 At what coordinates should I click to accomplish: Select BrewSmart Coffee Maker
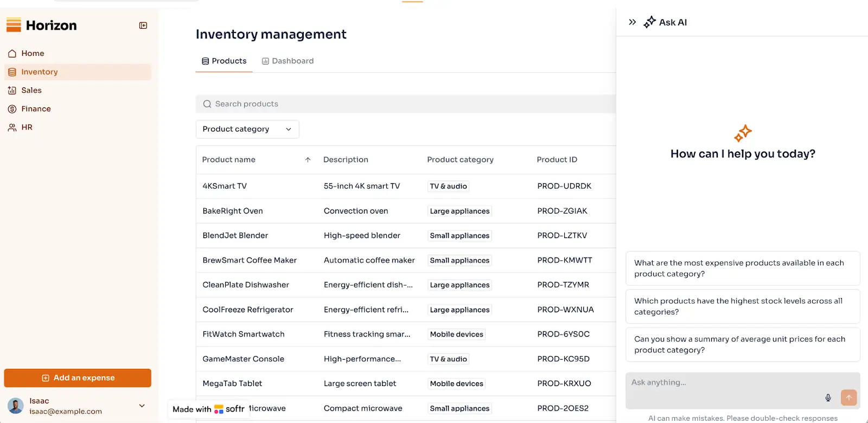click(x=250, y=260)
